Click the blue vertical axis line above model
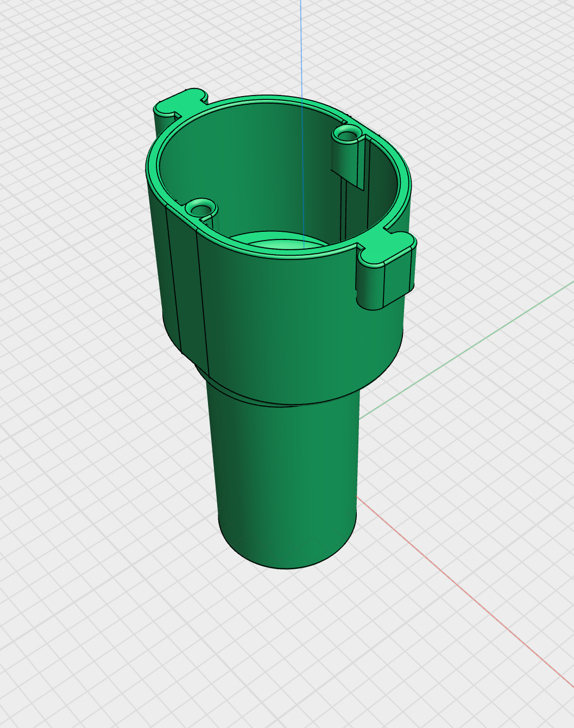Screen dimensions: 574x728 (x=301, y=43)
